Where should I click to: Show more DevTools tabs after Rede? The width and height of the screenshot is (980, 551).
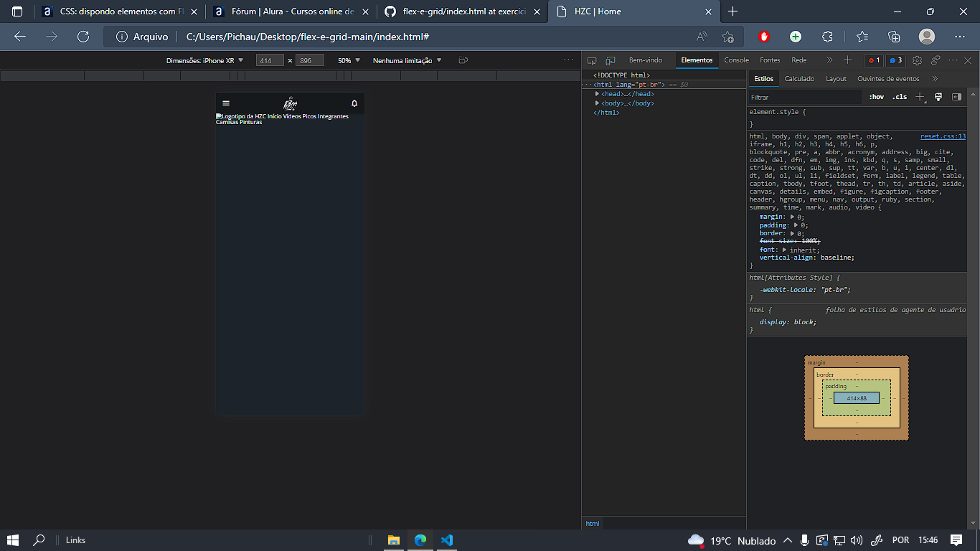click(829, 60)
